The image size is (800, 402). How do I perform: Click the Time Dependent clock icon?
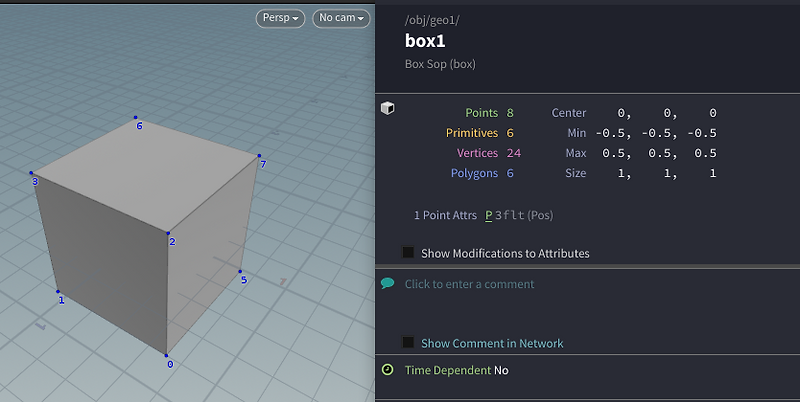pyautogui.click(x=388, y=369)
